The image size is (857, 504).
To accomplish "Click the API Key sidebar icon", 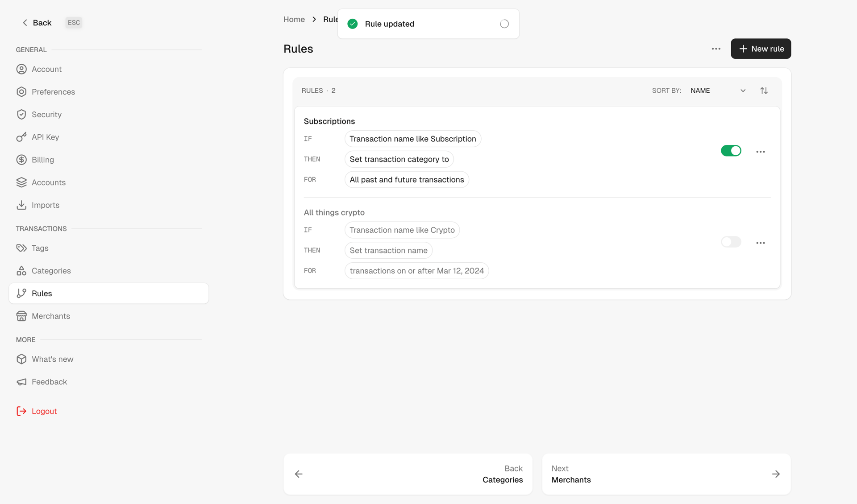I will (22, 137).
